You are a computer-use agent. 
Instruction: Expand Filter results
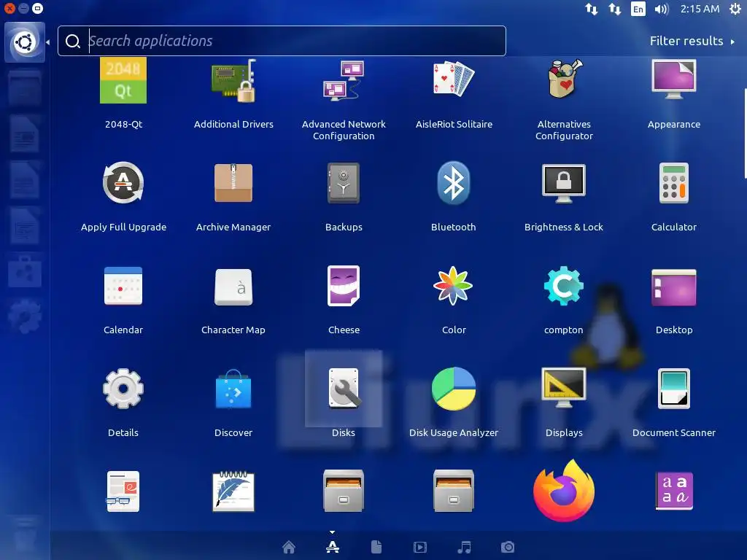coord(692,41)
